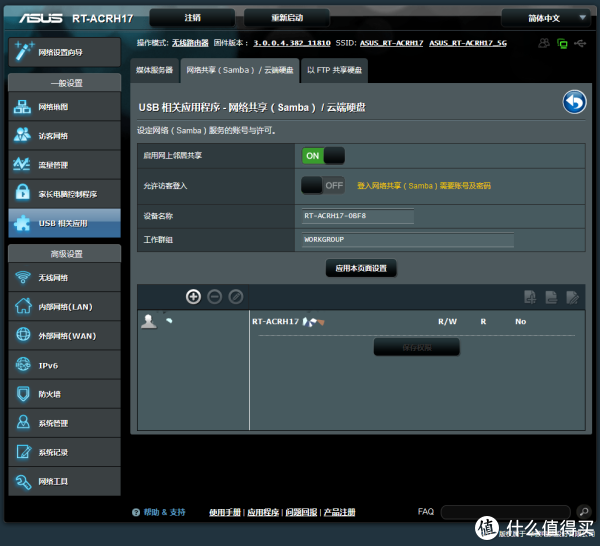Click the guest users status icon
Screen dimensions: 600x546
[x=543, y=43]
